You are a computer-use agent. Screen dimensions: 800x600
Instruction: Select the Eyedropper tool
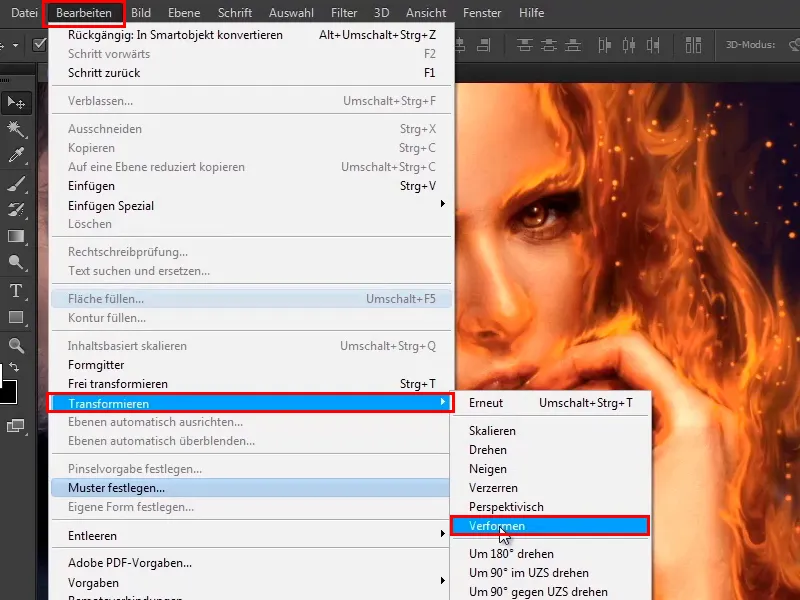16,155
